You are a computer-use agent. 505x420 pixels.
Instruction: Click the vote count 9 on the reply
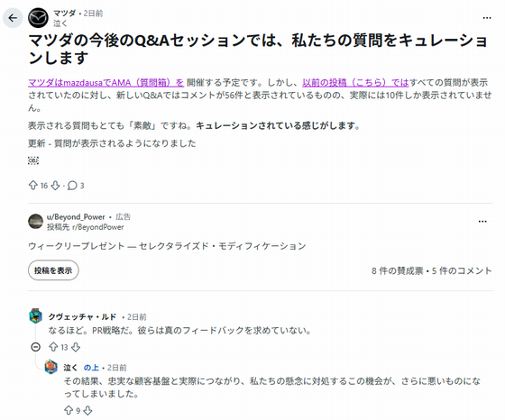coord(78,411)
